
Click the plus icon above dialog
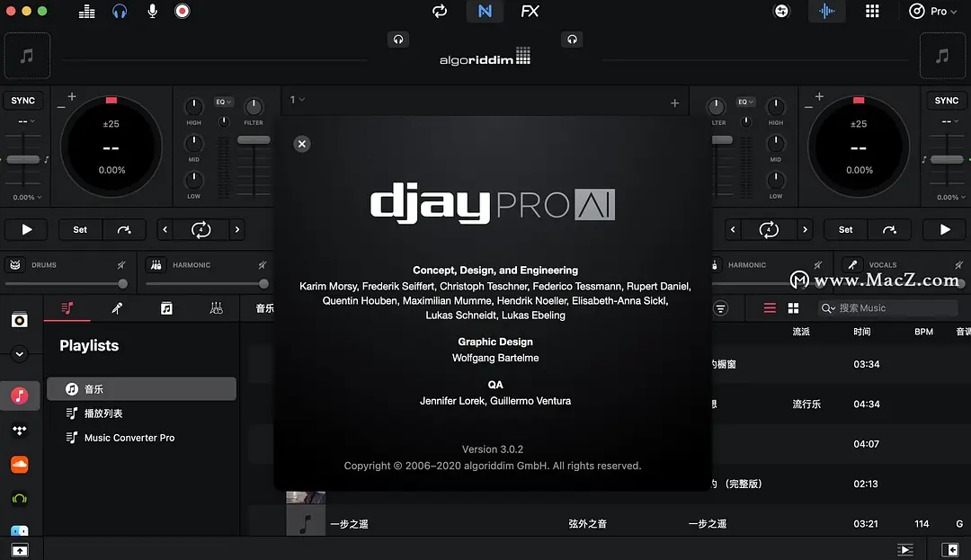point(675,103)
